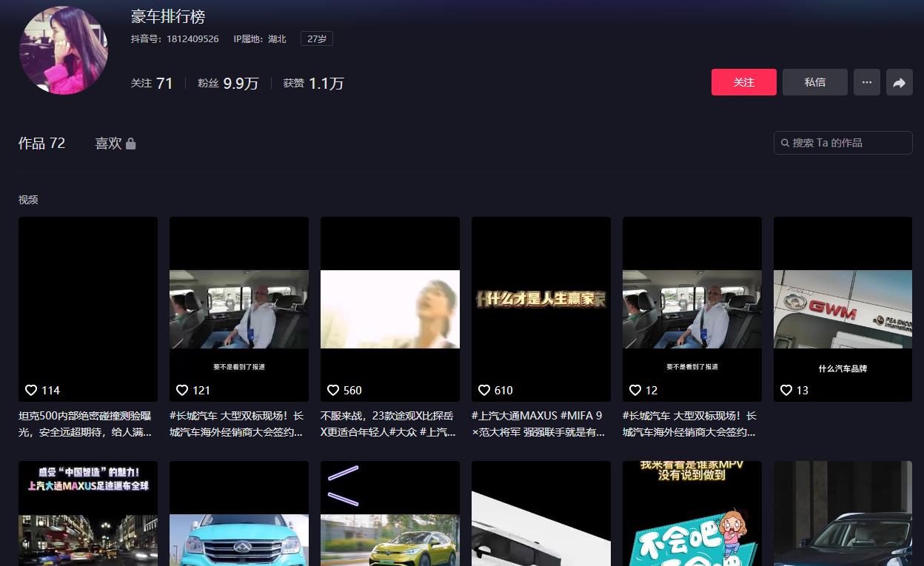The image size is (924, 566).
Task: Click the heart icon showing 12 likes
Action: pyautogui.click(x=635, y=390)
